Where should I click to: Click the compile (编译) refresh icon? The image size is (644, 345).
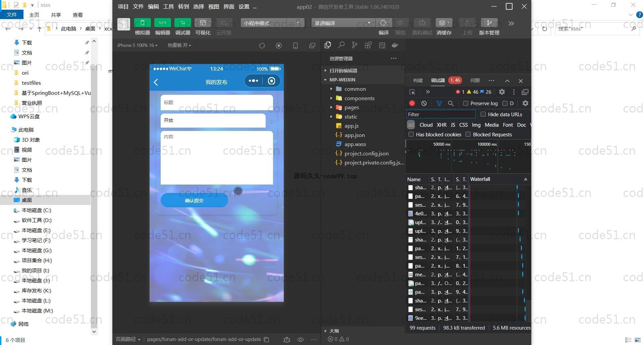click(x=383, y=23)
